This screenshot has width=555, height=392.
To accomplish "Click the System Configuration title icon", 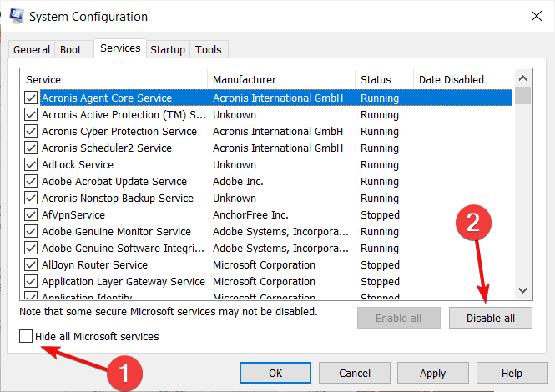I will (17, 17).
